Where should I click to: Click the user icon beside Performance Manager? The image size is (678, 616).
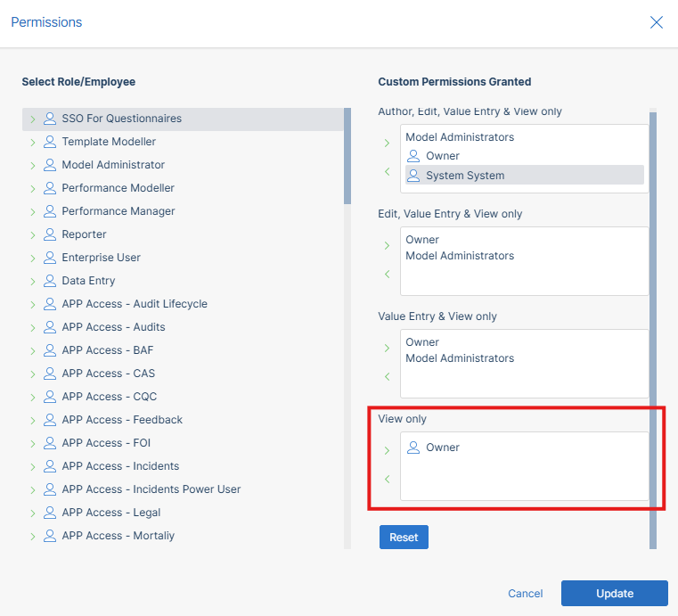tap(50, 211)
